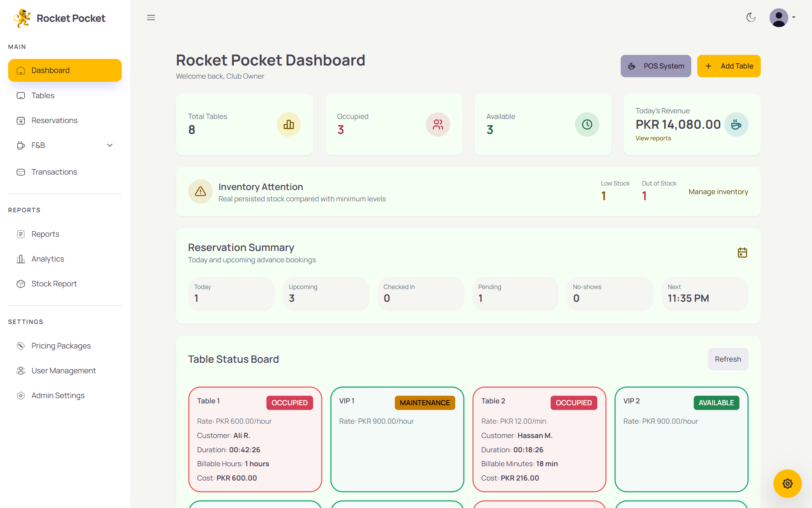Click the Rocket Pocket lion logo
Image resolution: width=812 pixels, height=508 pixels.
(x=22, y=18)
